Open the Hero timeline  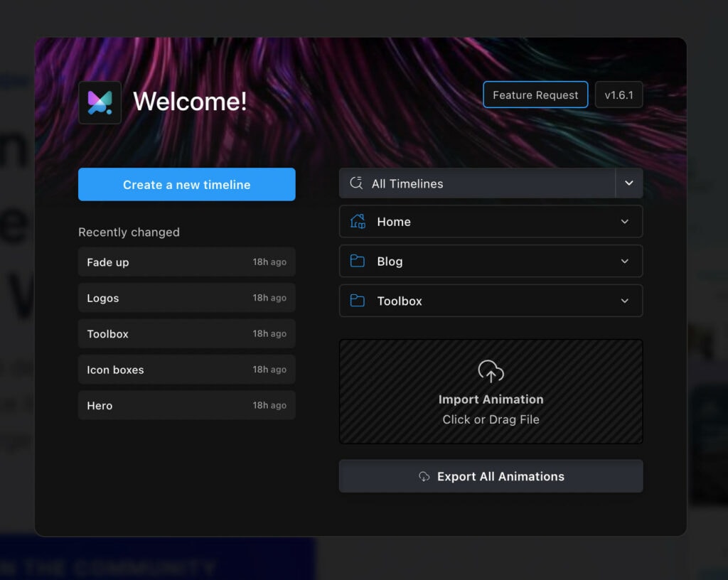[186, 405]
